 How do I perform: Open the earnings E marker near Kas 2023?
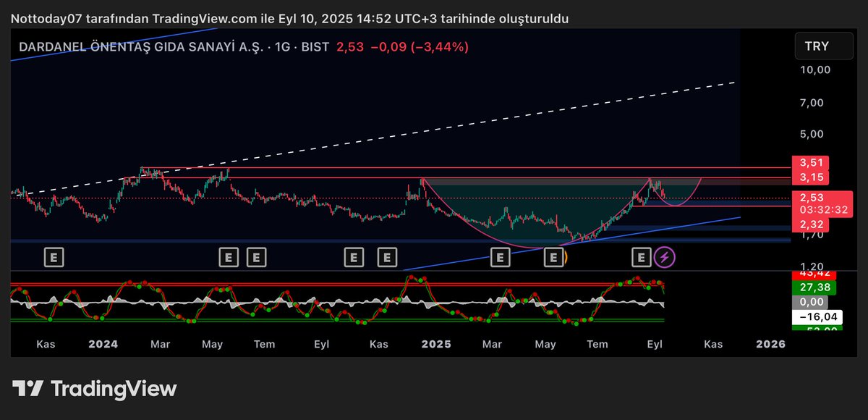coord(54,257)
